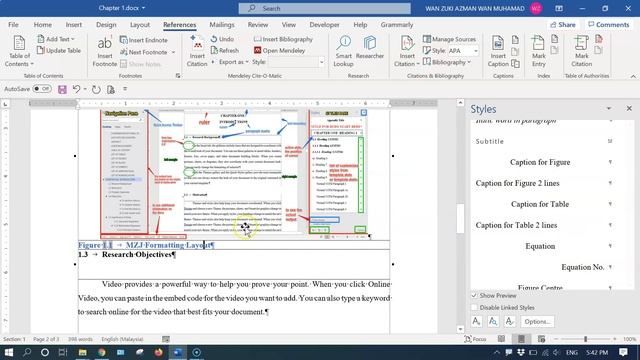Undo last action in quick access toolbar
Screen dimensions: 640x360
(76, 89)
